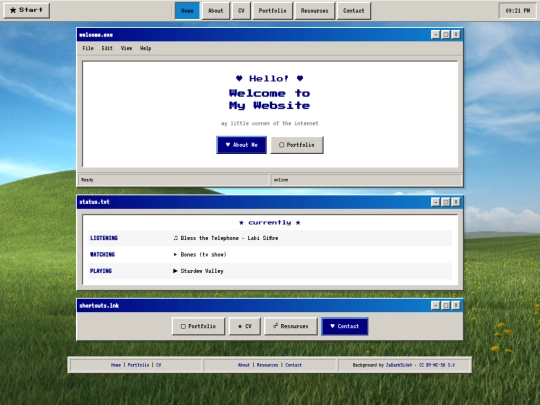This screenshot has height=405, width=540.
Task: Click the 'Bones (tv show)' entry
Action: [x=200, y=255]
